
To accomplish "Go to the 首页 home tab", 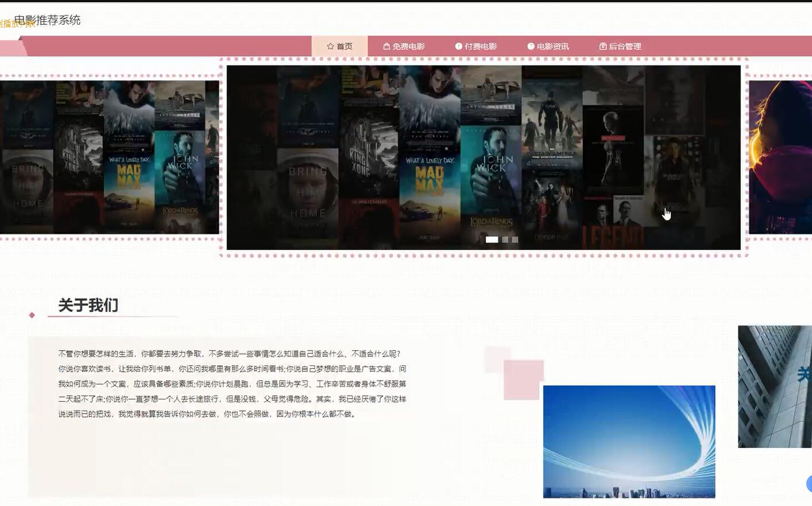I will pos(339,47).
